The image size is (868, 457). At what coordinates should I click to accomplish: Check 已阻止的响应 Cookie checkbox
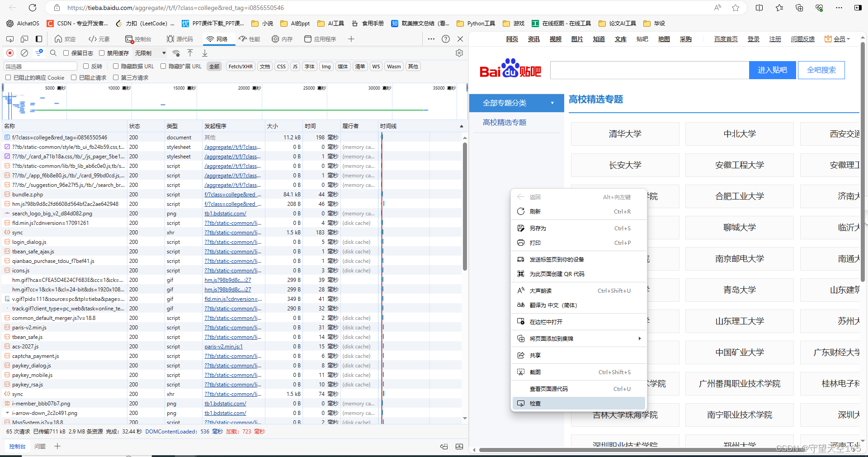[x=8, y=77]
